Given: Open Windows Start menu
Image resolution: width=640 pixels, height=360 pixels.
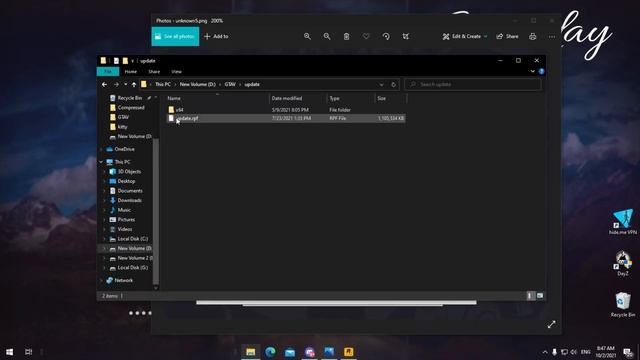Looking at the screenshot, I should tap(9, 352).
